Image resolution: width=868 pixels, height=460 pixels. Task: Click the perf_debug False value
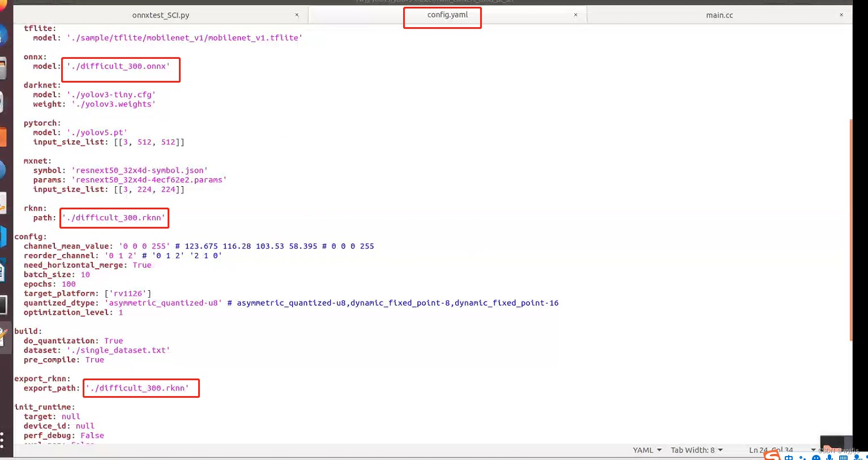(x=92, y=436)
